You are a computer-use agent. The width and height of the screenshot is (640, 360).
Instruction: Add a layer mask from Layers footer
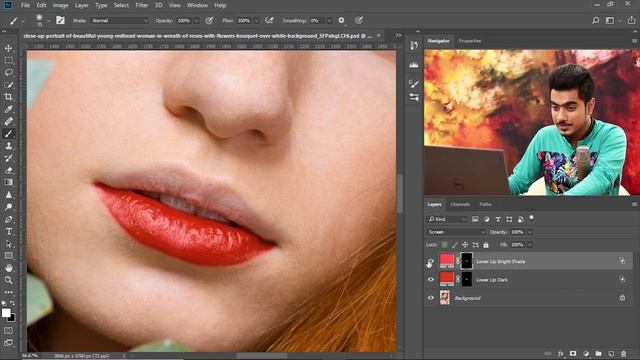pyautogui.click(x=573, y=353)
